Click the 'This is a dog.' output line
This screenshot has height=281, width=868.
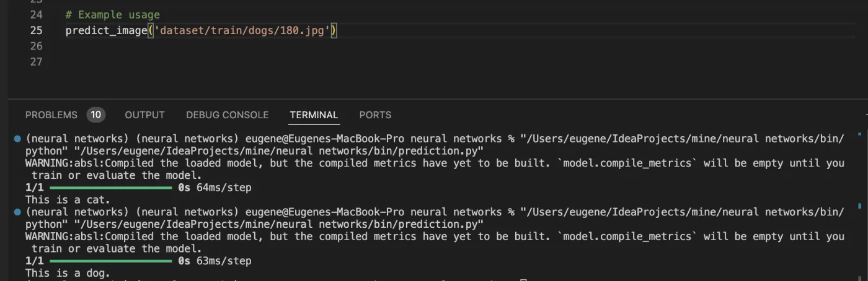(68, 273)
